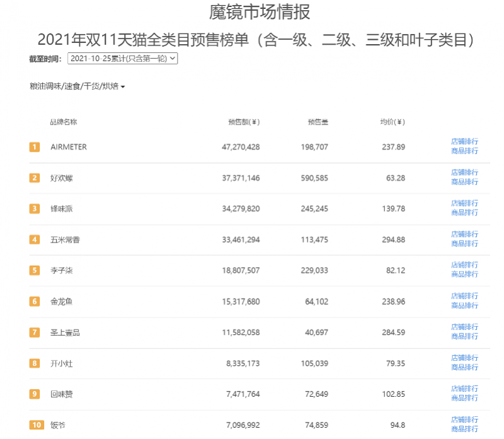Click the rank 3 badge beside 锋味派
This screenshot has height=439, width=504.
(34, 208)
